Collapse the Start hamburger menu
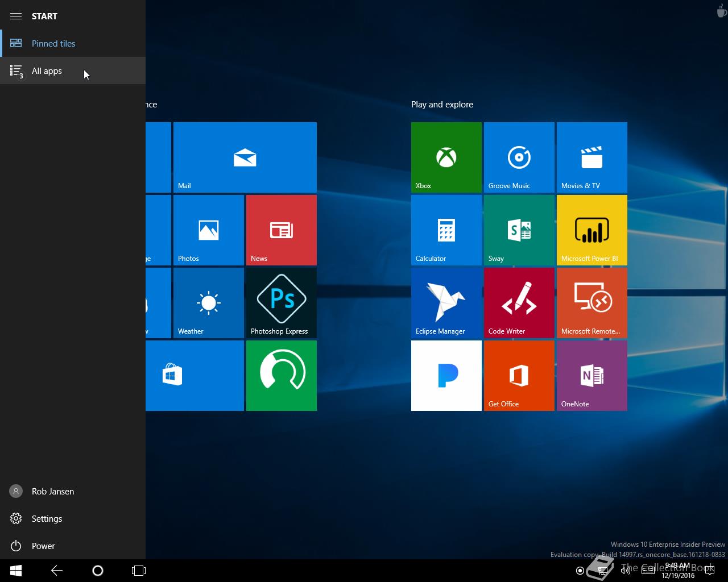The width and height of the screenshot is (728, 582). tap(16, 16)
